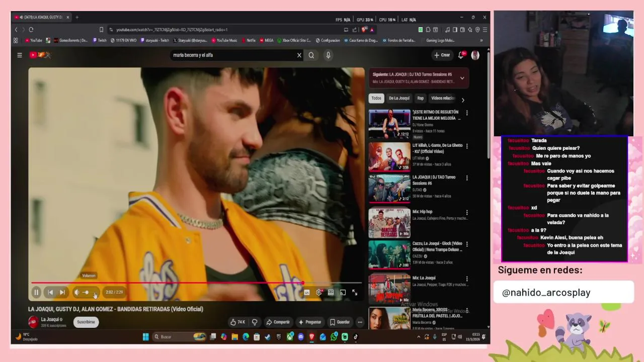This screenshot has height=362, width=644.
Task: Open the Mix: Hip hop playlist title
Action: [x=423, y=212]
